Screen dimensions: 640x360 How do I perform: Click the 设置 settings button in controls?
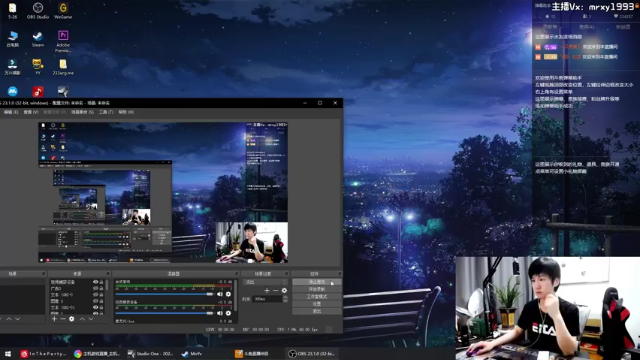coord(317,304)
